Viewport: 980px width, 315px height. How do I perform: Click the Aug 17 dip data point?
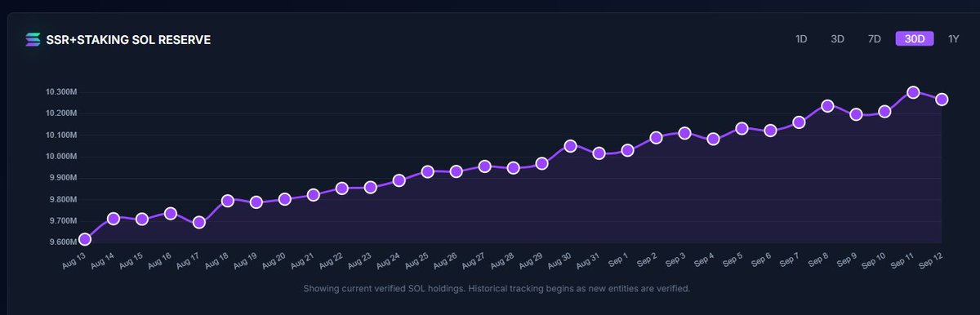pyautogui.click(x=199, y=222)
